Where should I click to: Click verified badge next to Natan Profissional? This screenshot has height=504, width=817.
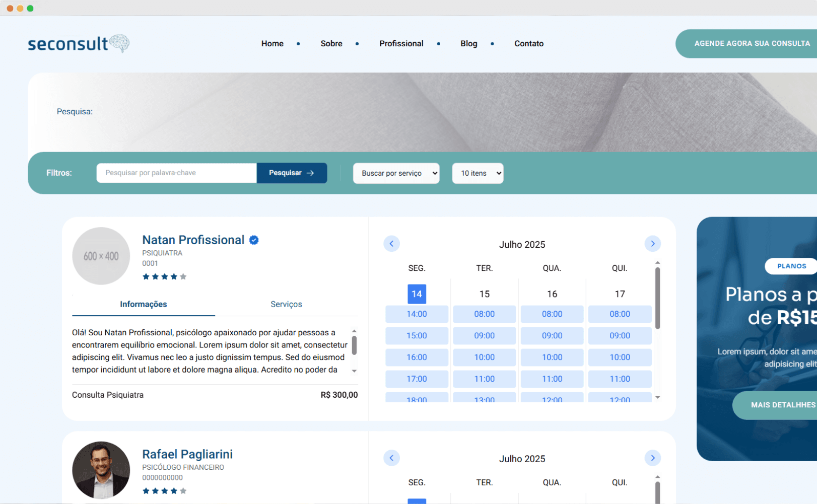[254, 240]
